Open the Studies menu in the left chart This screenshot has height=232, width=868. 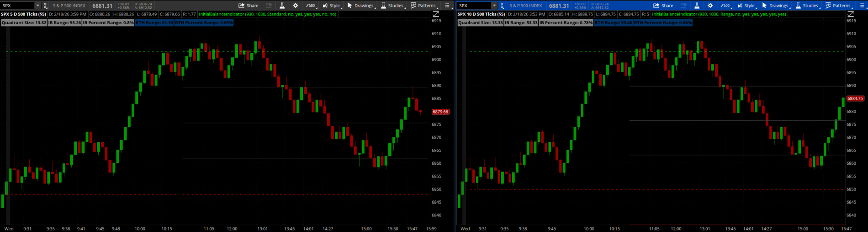[392, 5]
